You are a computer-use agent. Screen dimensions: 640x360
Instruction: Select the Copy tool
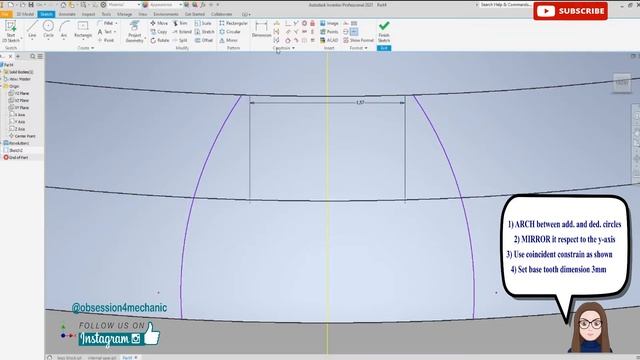[x=159, y=32]
